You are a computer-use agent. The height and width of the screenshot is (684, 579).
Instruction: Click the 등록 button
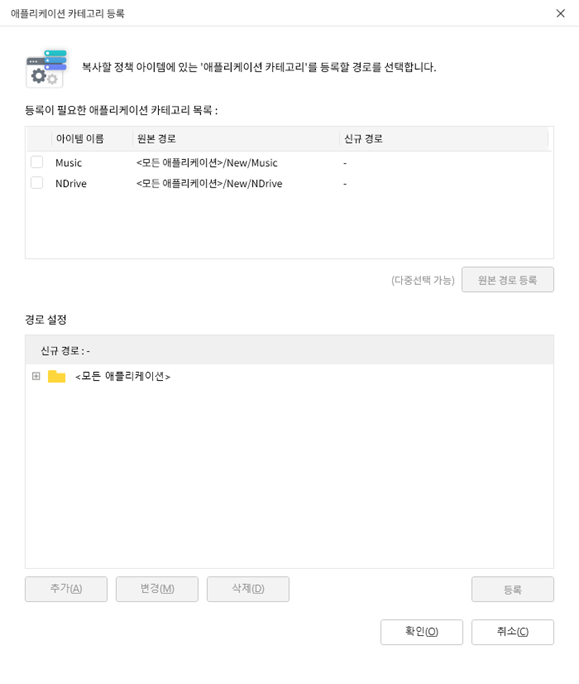[x=513, y=589]
